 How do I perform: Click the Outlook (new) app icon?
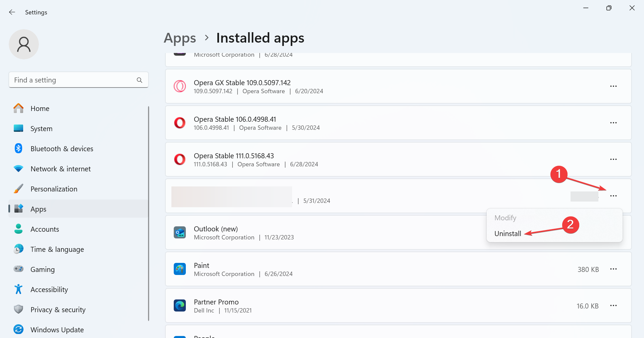[180, 232]
